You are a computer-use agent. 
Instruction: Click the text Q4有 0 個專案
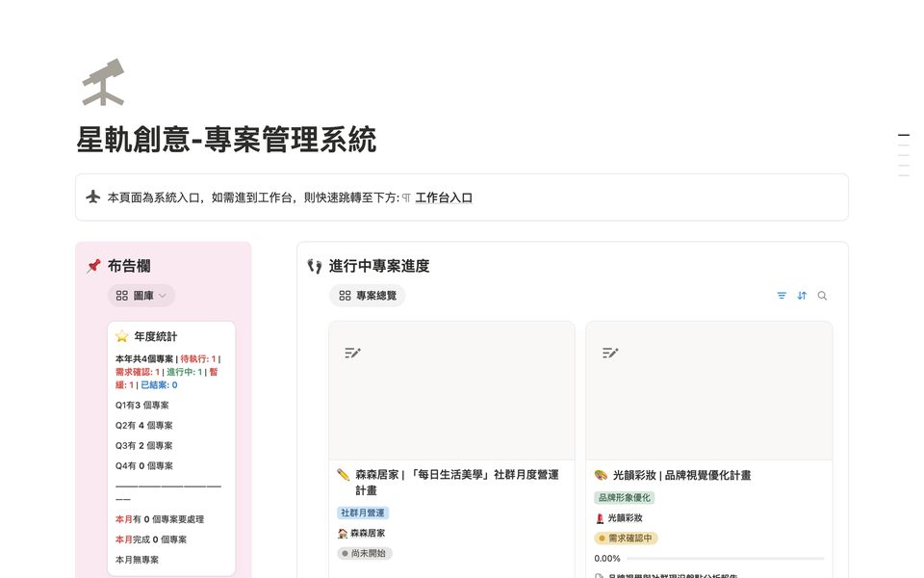tap(144, 465)
